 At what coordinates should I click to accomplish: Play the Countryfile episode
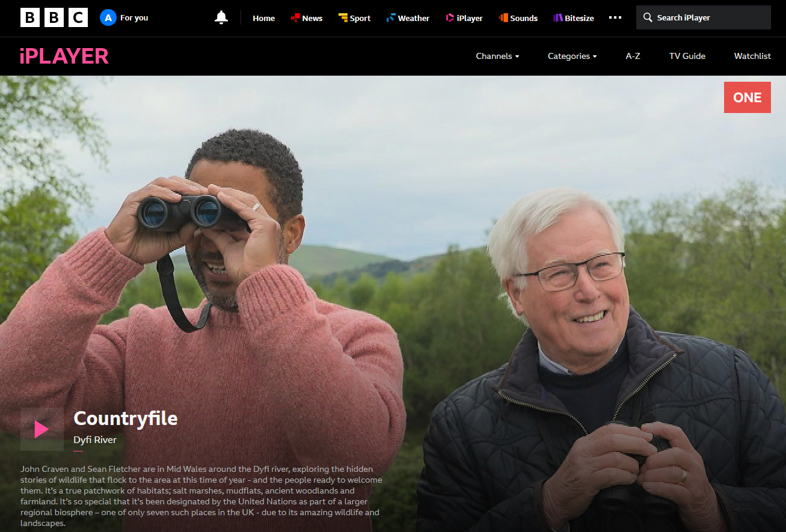pos(42,429)
